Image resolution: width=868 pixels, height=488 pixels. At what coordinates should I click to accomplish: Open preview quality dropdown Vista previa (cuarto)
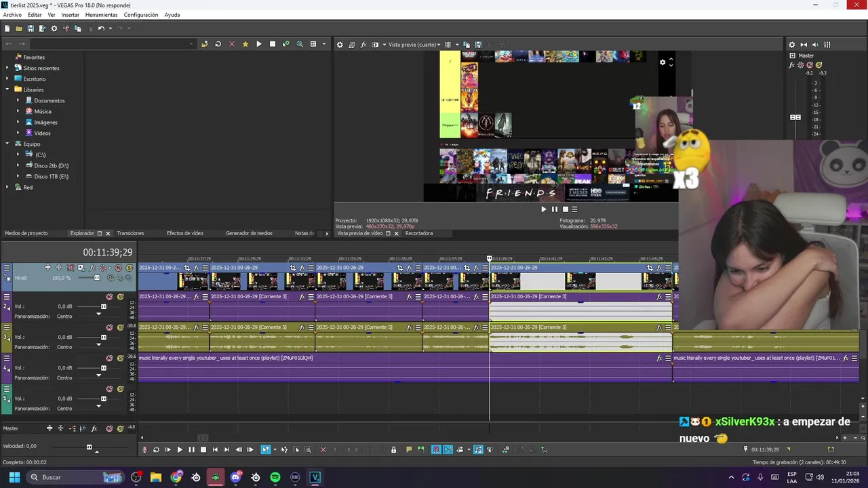(414, 45)
